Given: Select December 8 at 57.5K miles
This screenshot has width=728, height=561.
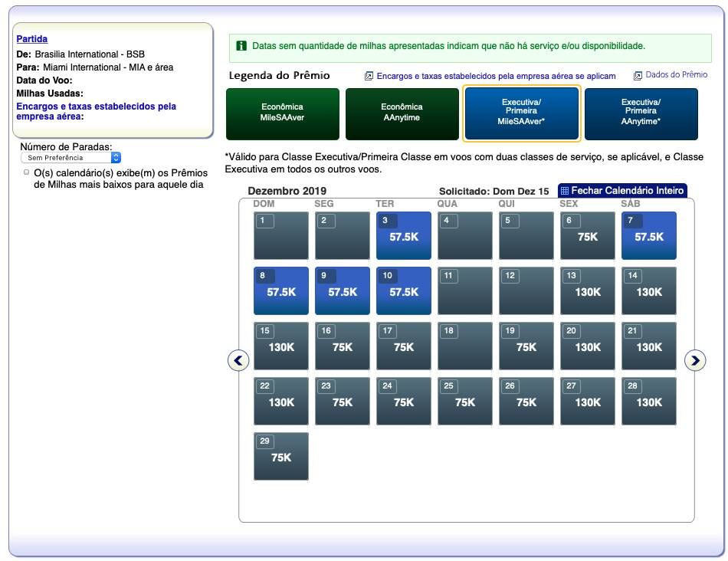Looking at the screenshot, I should [281, 290].
